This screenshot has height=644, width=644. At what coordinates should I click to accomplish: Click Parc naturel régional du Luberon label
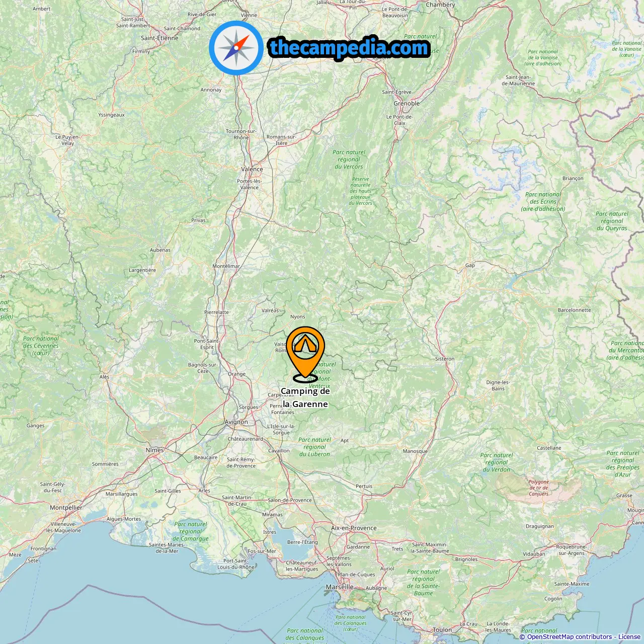(x=314, y=447)
